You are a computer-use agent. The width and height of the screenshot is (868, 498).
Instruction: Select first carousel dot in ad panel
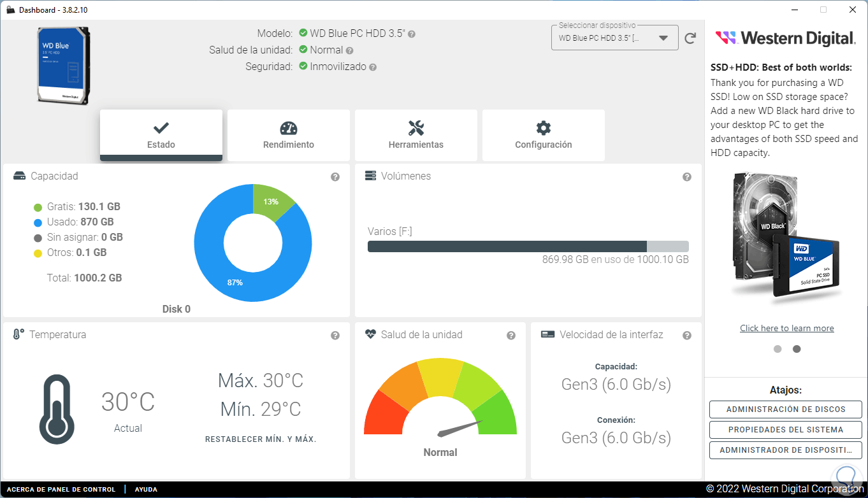point(778,349)
